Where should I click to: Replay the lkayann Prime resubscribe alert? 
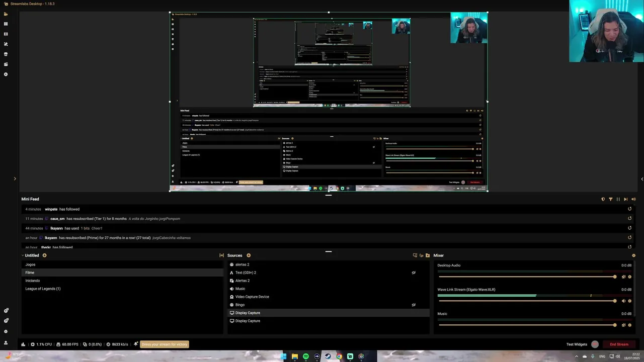coord(629,238)
